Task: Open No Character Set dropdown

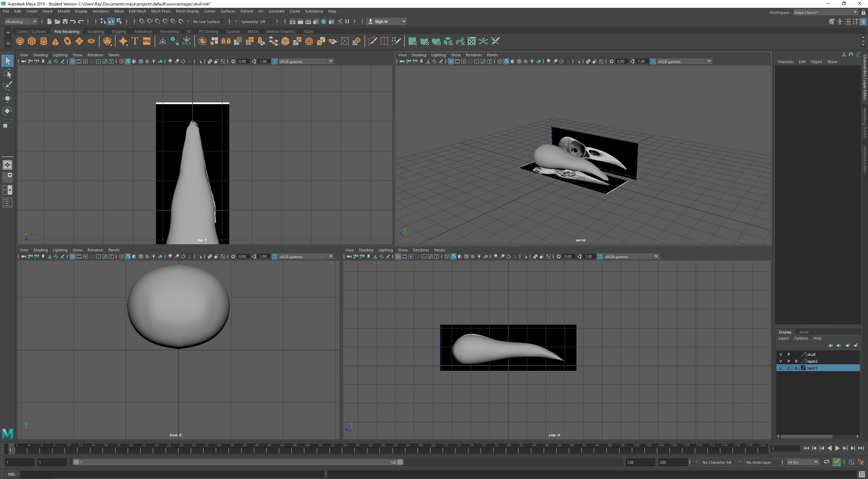Action: [717, 462]
